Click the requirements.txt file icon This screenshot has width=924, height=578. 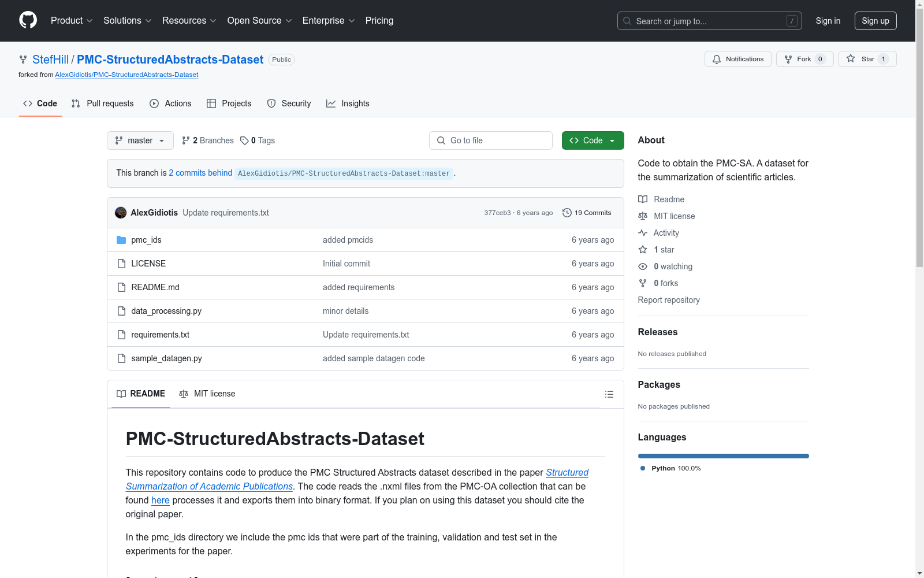click(121, 335)
